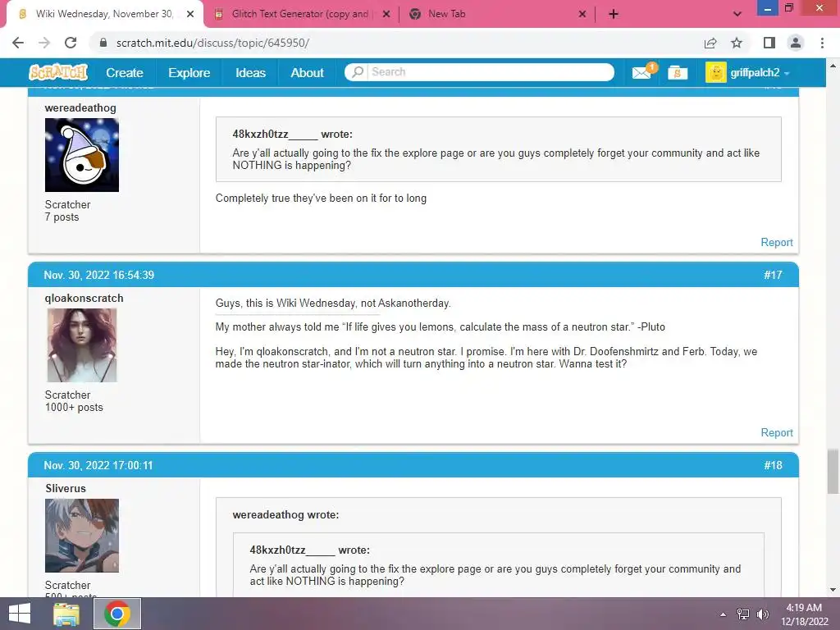Report wereadeathog's post
Screen dimensions: 840x630
[777, 243]
